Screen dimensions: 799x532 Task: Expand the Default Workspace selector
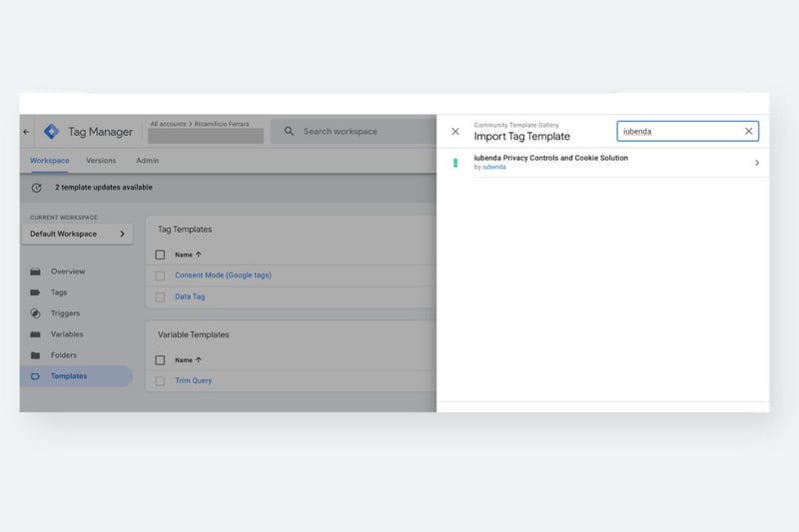tap(77, 234)
